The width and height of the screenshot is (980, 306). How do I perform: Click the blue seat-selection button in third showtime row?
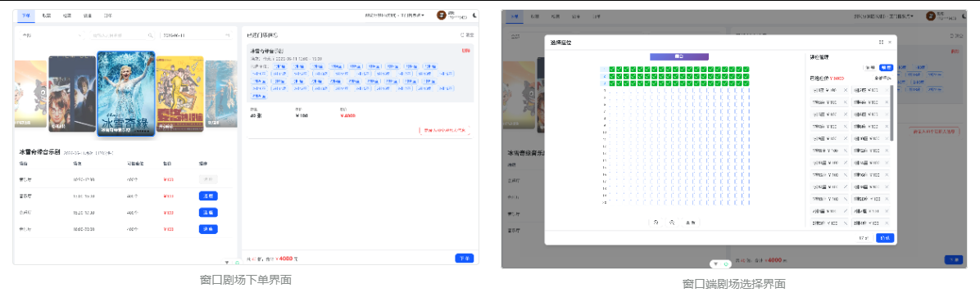tap(208, 213)
